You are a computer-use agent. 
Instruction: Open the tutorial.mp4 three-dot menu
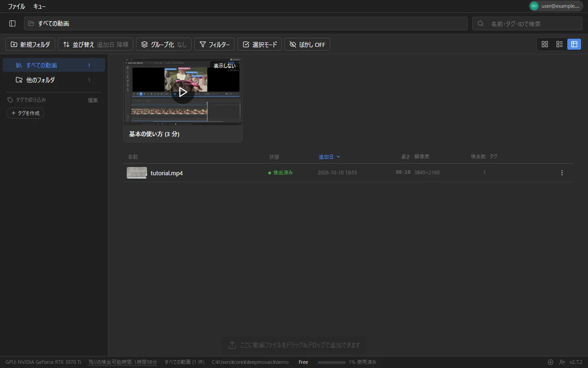click(x=562, y=173)
